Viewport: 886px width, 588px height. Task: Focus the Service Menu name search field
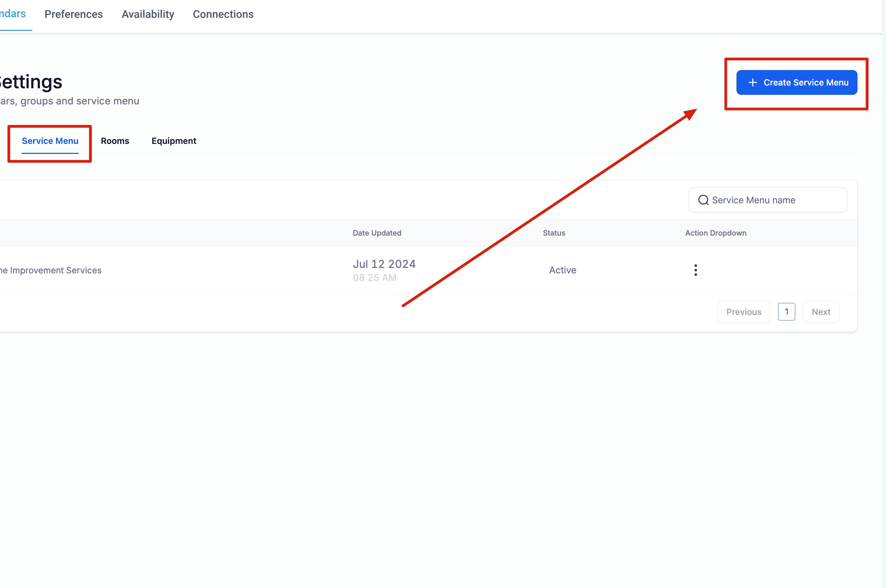pos(773,200)
